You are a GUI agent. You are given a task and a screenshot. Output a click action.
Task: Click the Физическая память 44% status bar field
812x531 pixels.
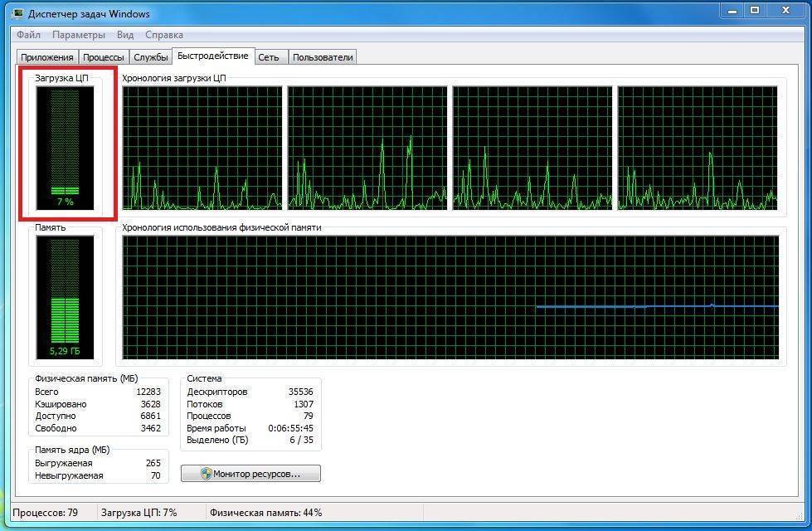265,513
